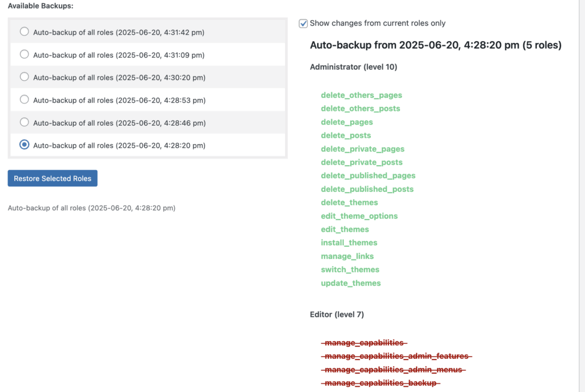The image size is (585, 392).
Task: Click the Restore Selected Roles button
Action: click(52, 178)
